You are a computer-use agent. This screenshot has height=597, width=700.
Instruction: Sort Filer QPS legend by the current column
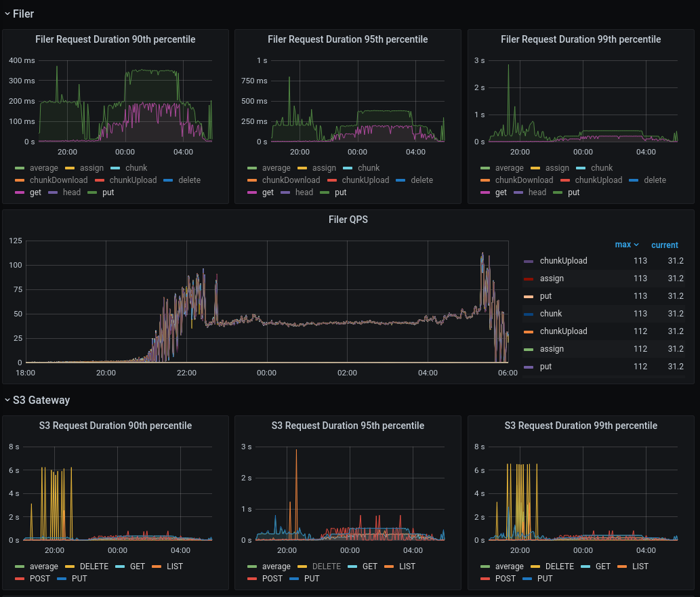click(x=664, y=245)
